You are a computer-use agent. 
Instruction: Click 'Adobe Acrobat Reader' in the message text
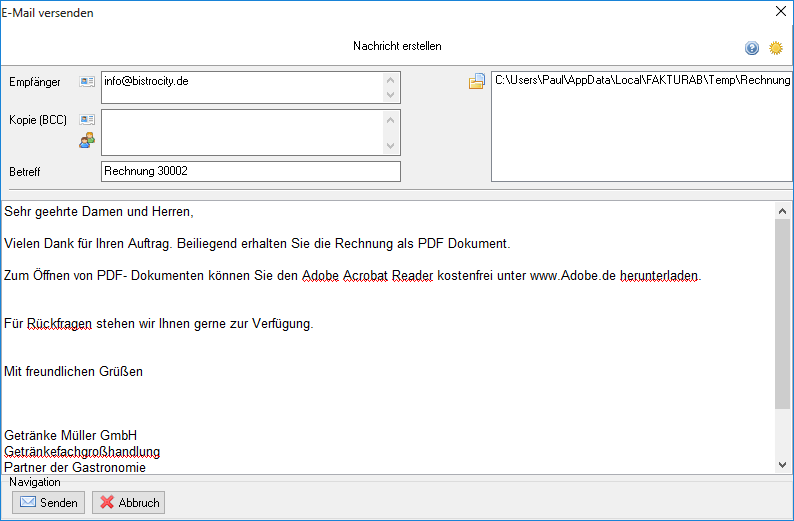click(368, 275)
